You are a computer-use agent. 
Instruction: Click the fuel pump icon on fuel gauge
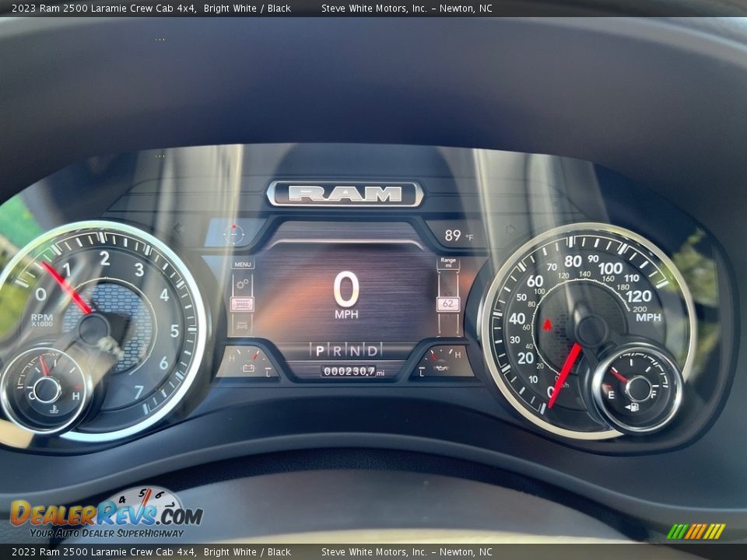tap(633, 407)
